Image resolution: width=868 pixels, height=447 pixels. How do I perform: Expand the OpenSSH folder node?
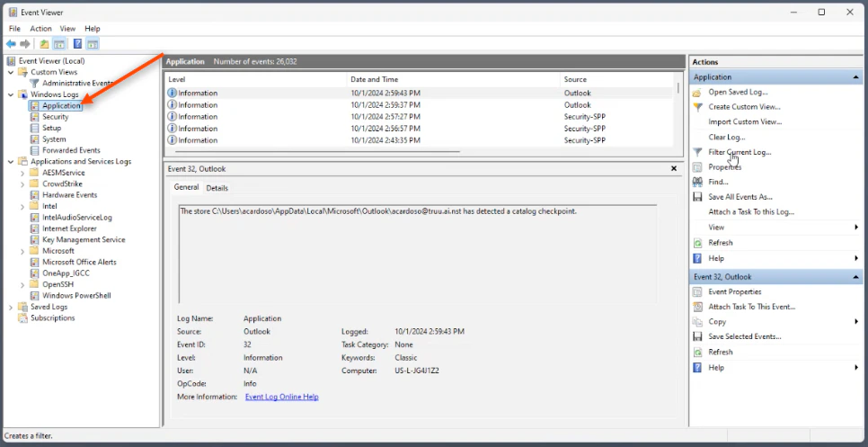tap(22, 284)
